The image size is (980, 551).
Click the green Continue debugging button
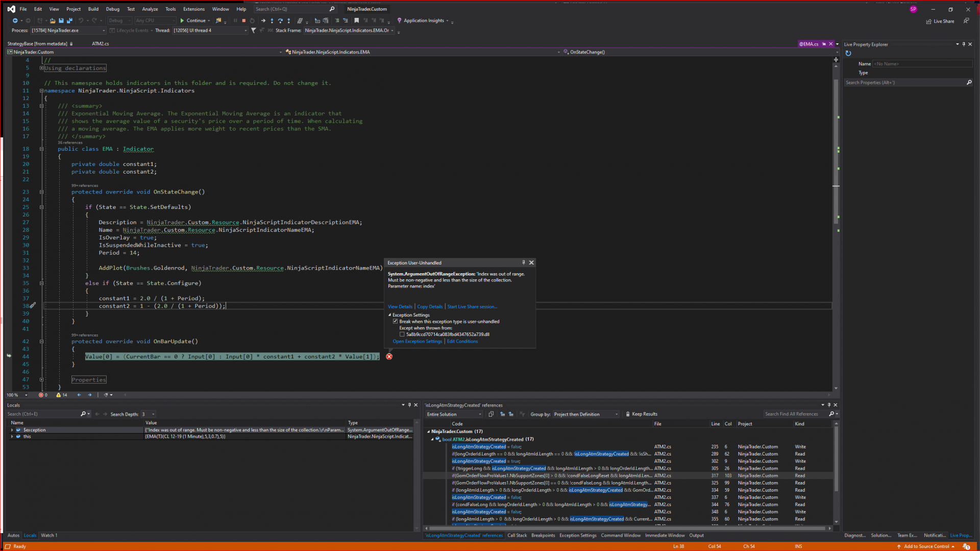click(192, 21)
